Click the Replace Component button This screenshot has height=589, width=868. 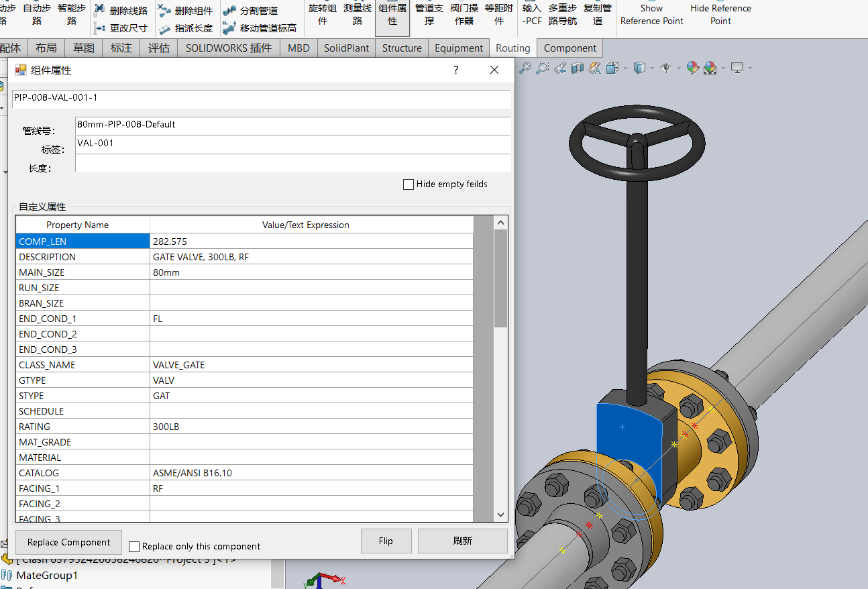(68, 542)
